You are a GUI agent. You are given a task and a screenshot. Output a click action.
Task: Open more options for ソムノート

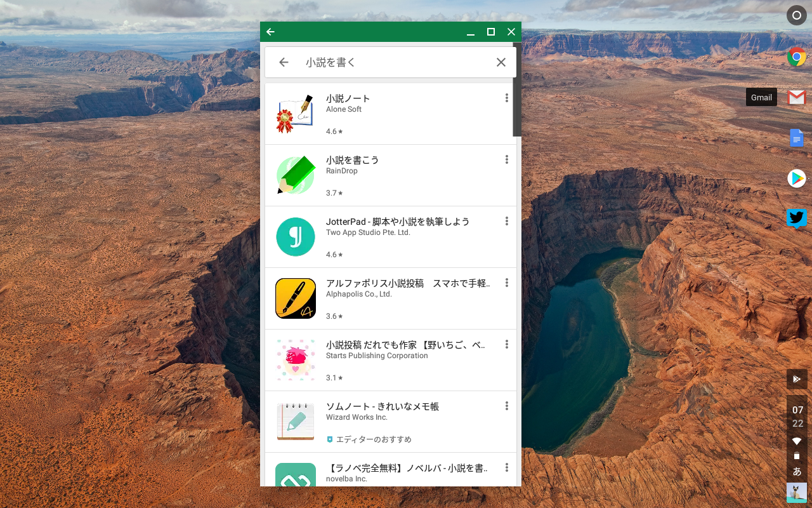click(506, 406)
